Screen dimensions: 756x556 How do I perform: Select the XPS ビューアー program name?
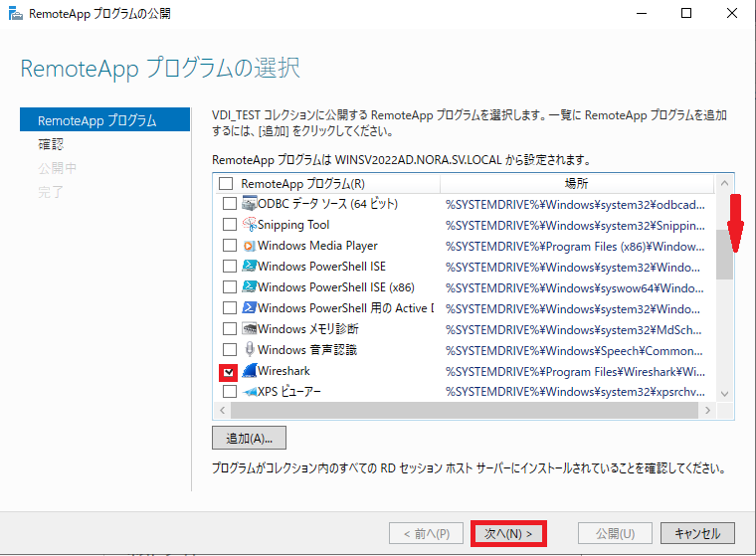pyautogui.click(x=289, y=392)
